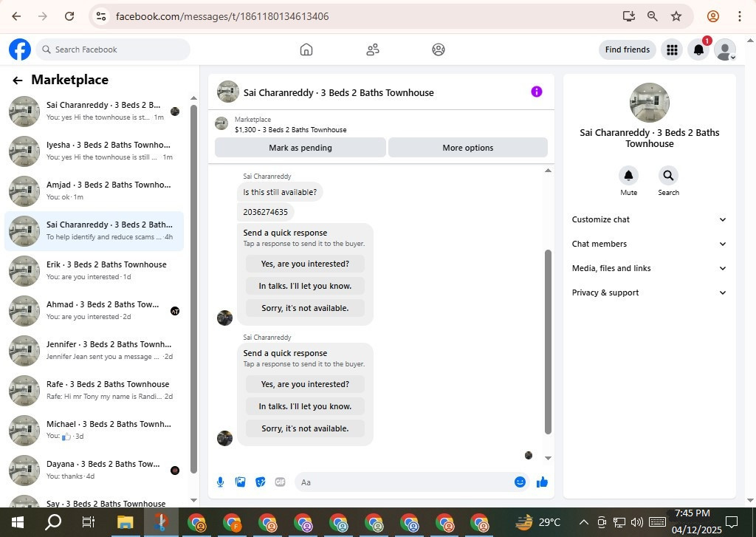The width and height of the screenshot is (756, 537).
Task: Mute this conversation with the bell icon
Action: (x=629, y=176)
